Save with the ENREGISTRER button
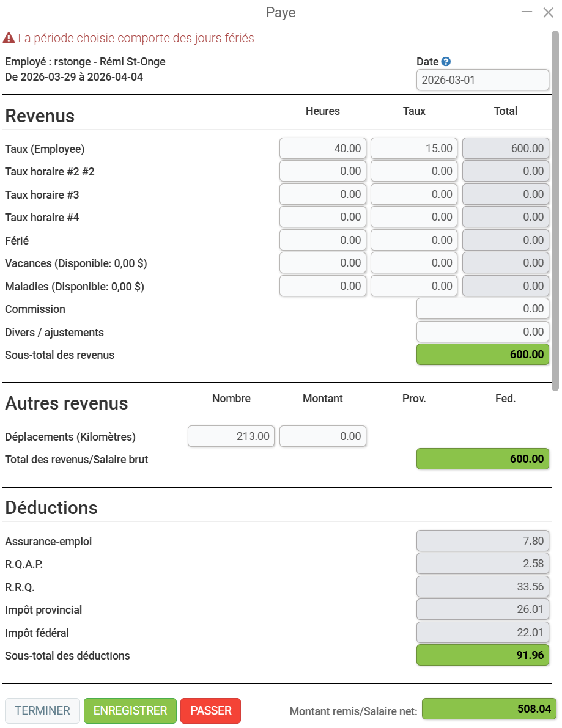This screenshot has height=728, width=562. (130, 710)
